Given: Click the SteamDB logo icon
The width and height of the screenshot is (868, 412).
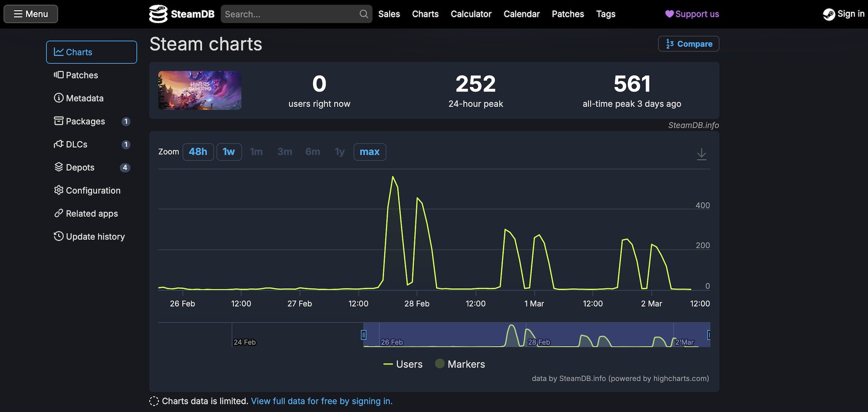Looking at the screenshot, I should (x=158, y=14).
